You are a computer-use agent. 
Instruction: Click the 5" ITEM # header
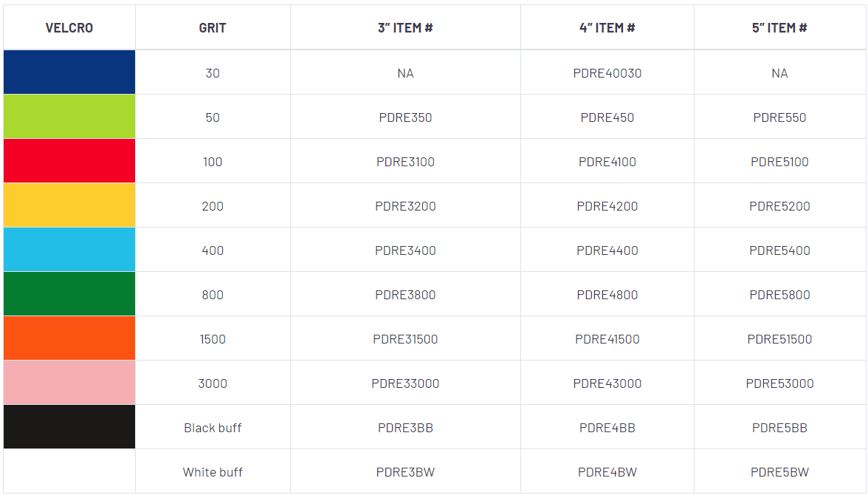[779, 28]
